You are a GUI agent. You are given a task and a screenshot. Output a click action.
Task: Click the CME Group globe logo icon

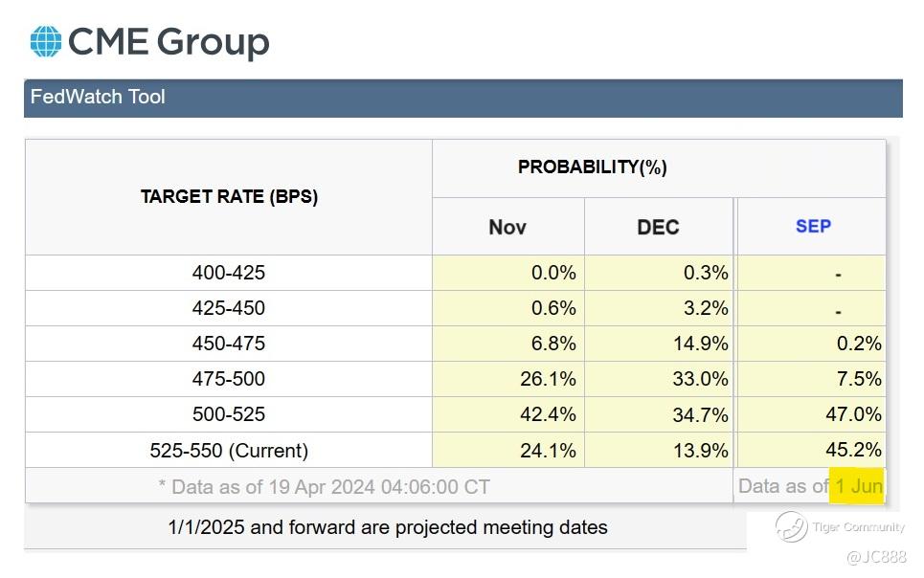pos(46,42)
